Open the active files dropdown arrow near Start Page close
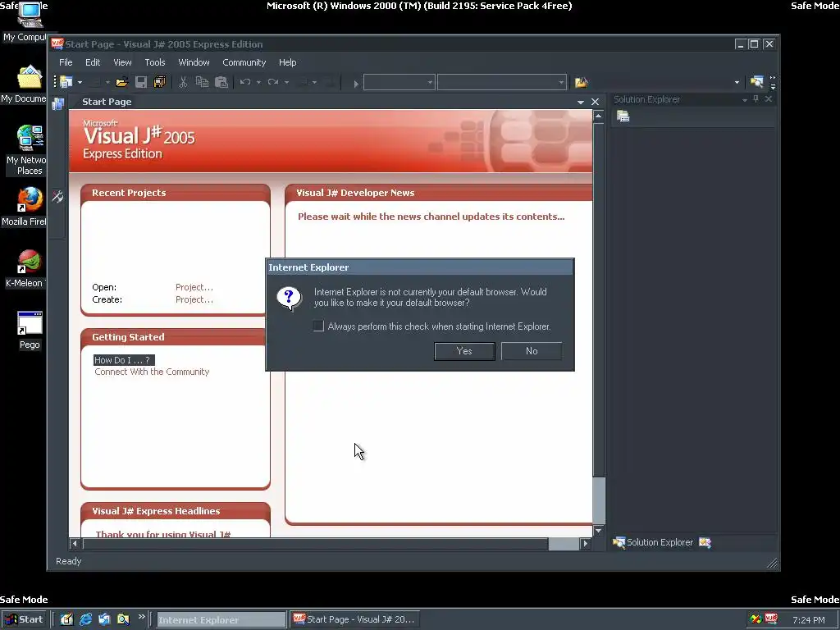 pos(581,102)
